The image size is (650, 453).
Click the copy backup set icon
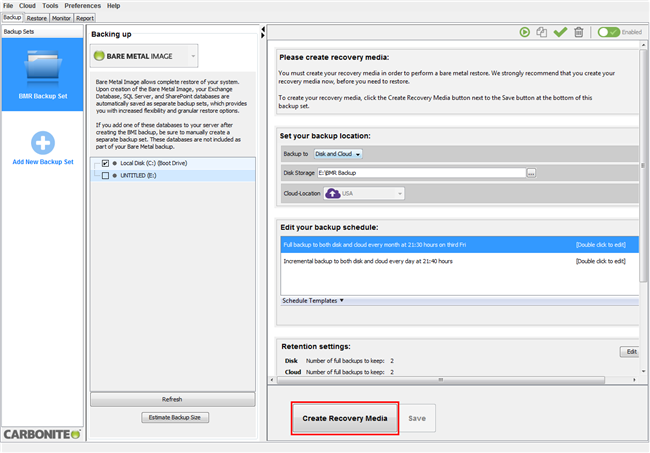[542, 33]
